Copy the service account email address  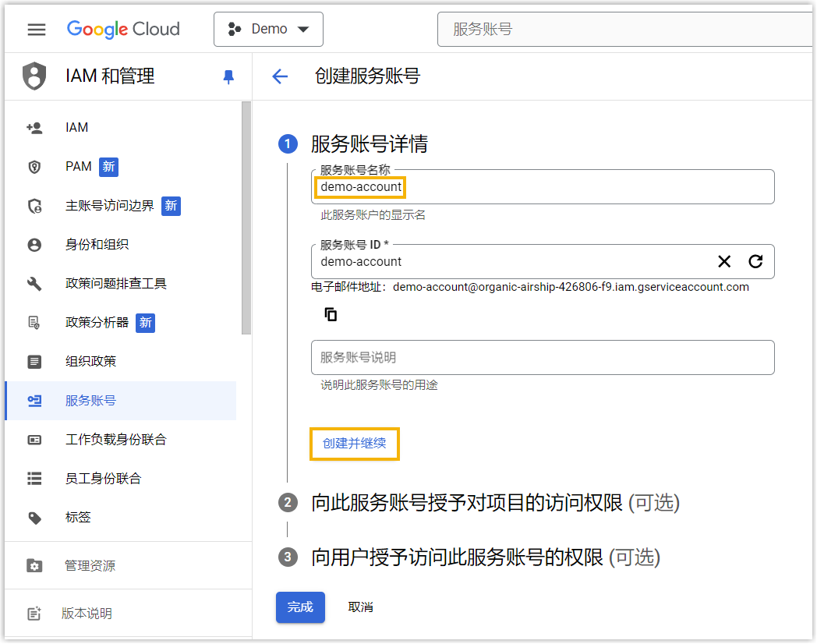tap(331, 314)
